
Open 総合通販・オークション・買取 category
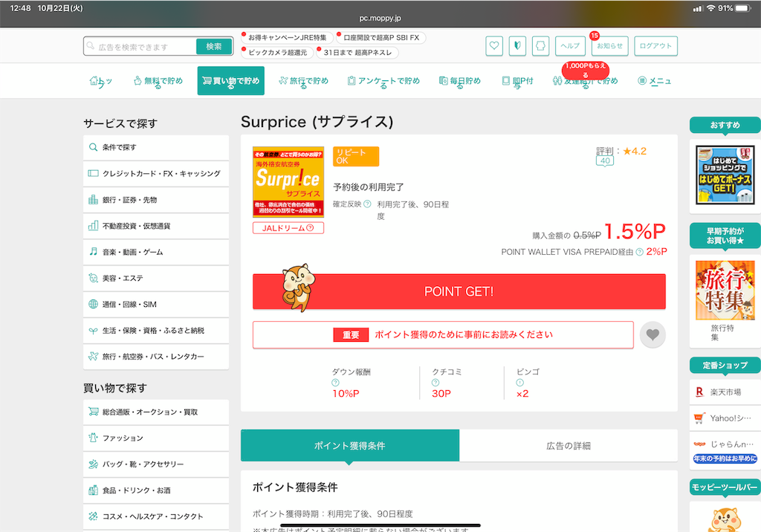tap(156, 412)
